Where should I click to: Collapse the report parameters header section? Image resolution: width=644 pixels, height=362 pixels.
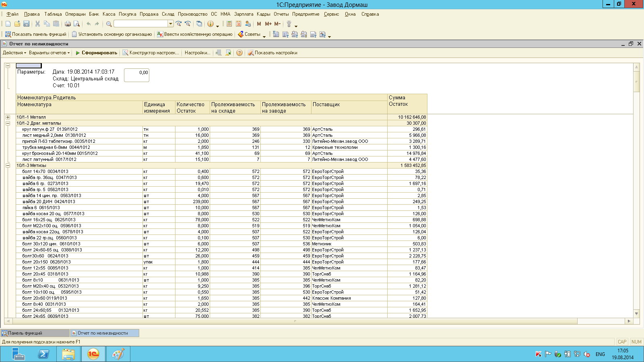(x=8, y=66)
